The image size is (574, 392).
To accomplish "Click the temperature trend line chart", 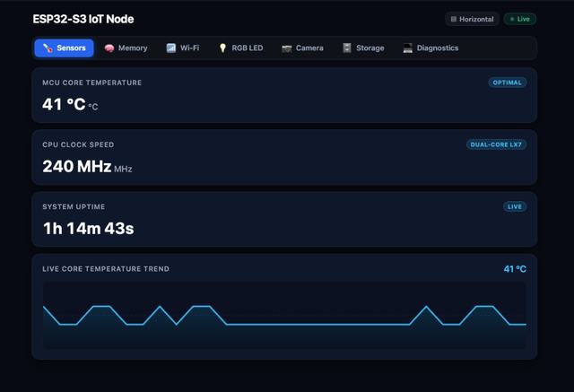I will [284, 315].
